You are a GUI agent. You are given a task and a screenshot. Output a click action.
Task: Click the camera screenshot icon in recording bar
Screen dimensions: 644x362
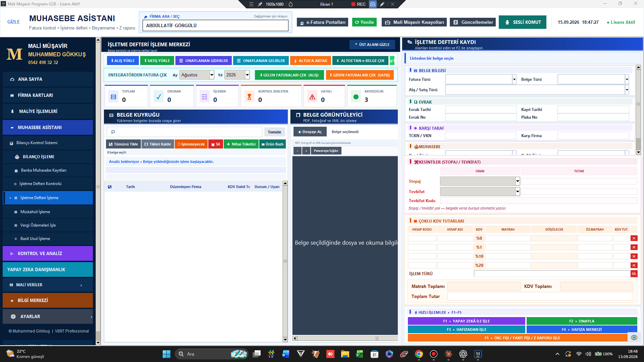click(373, 4)
